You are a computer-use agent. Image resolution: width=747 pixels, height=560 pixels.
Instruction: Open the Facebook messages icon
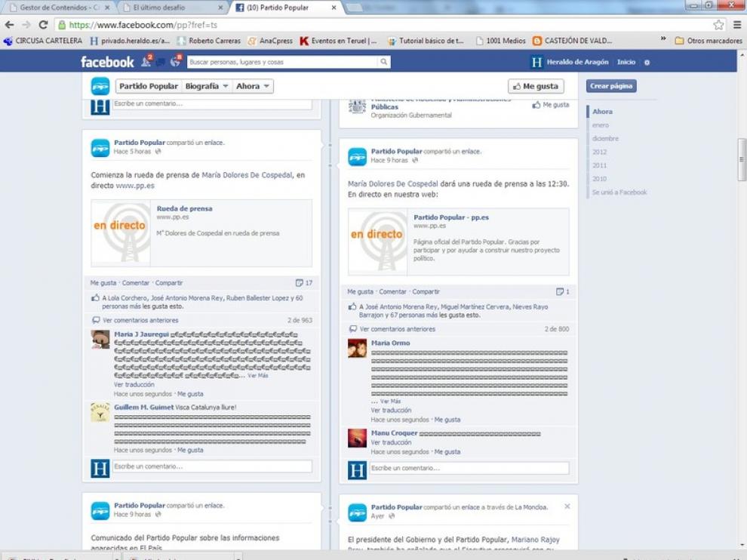161,62
